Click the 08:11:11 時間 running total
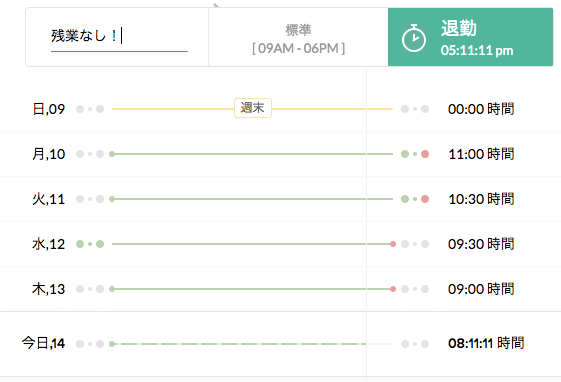The height and width of the screenshot is (382, 561). click(486, 343)
